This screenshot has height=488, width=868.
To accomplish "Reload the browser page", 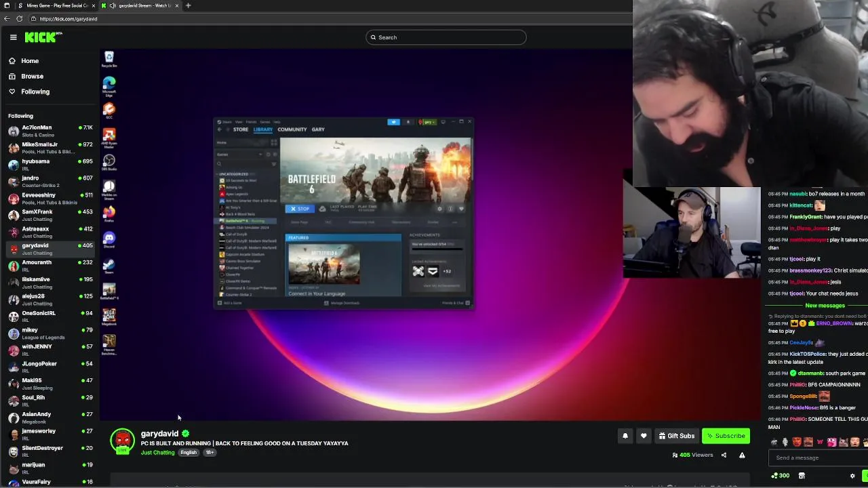I will point(19,19).
